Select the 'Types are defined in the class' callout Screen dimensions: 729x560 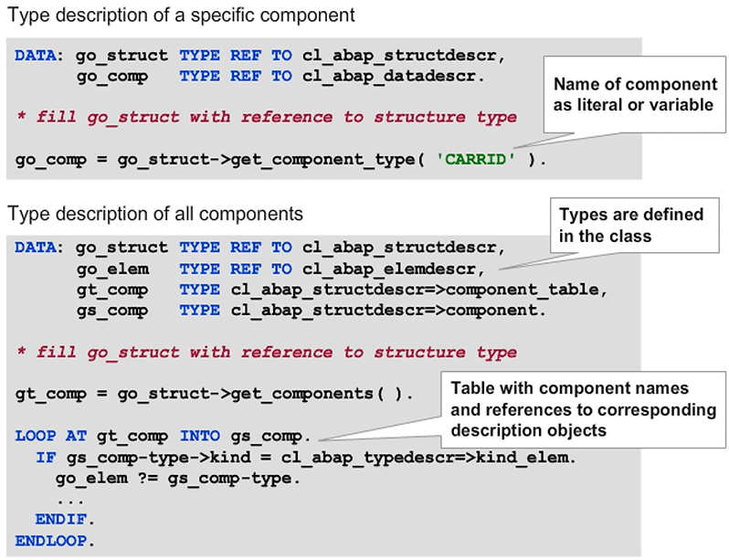point(630,226)
